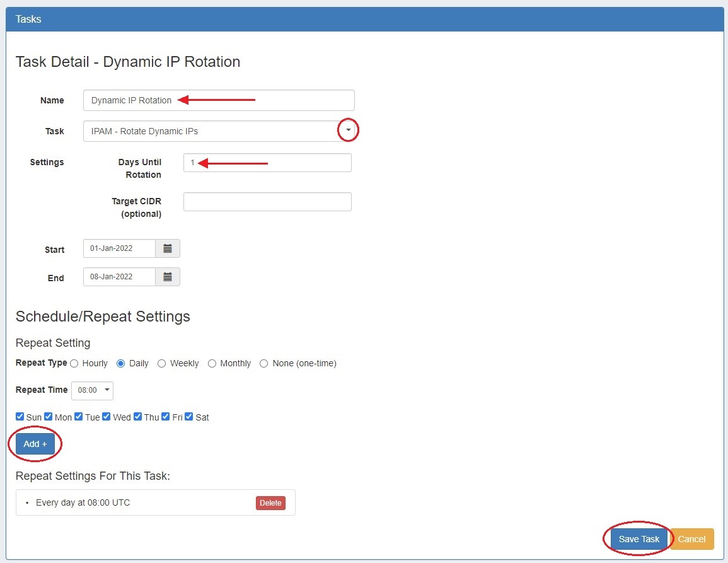728x563 pixels.
Task: Toggle the Wed day checkbox
Action: click(x=107, y=417)
